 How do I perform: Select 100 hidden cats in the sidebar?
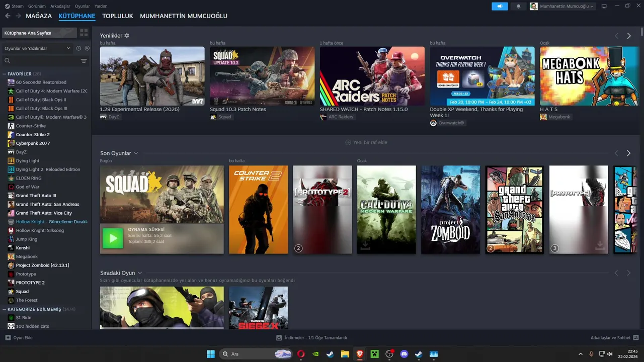[x=32, y=326]
